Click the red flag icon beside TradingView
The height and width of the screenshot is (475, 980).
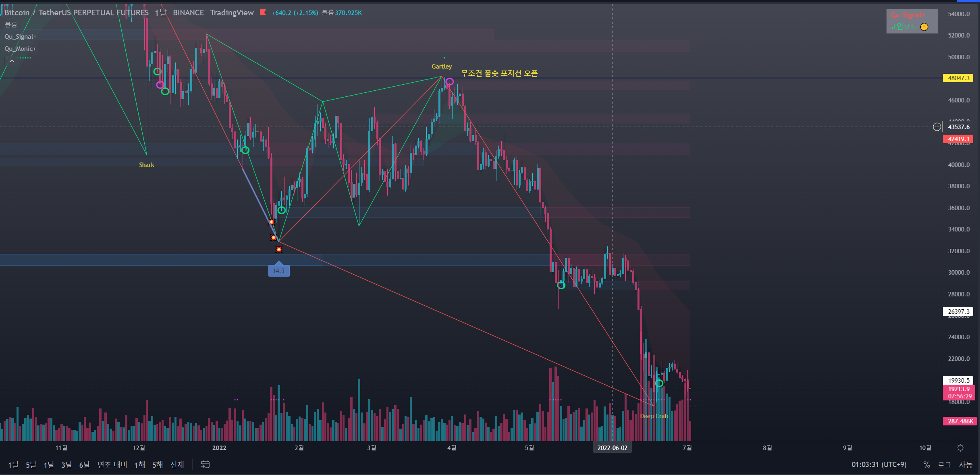[263, 12]
